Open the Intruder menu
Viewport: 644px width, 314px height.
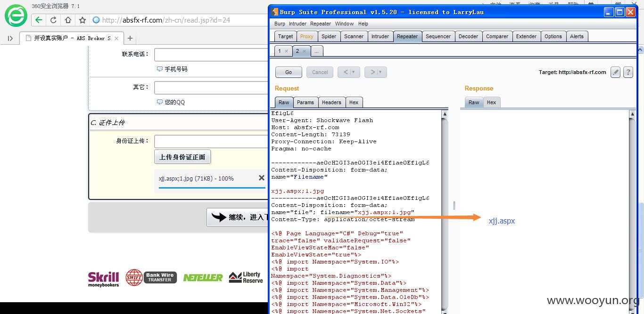(297, 24)
